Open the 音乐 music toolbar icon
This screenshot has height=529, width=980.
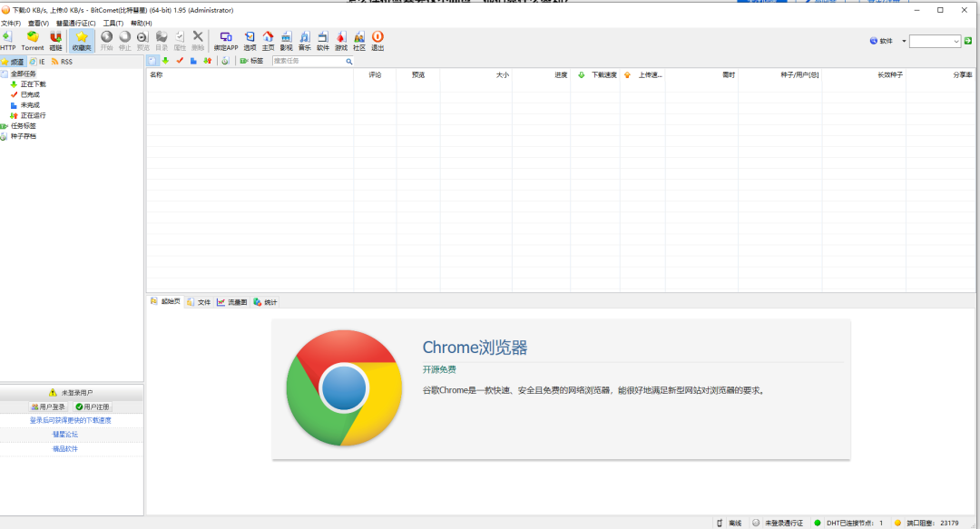click(304, 41)
